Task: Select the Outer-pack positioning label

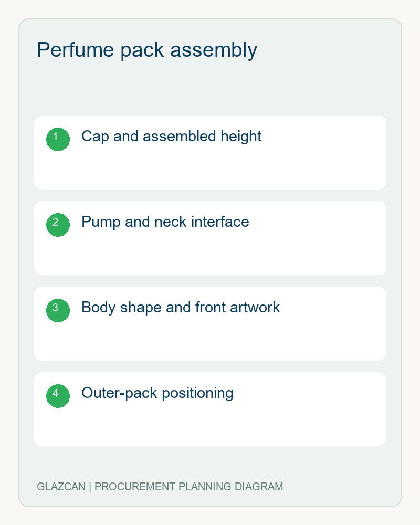Action: pyautogui.click(x=157, y=393)
